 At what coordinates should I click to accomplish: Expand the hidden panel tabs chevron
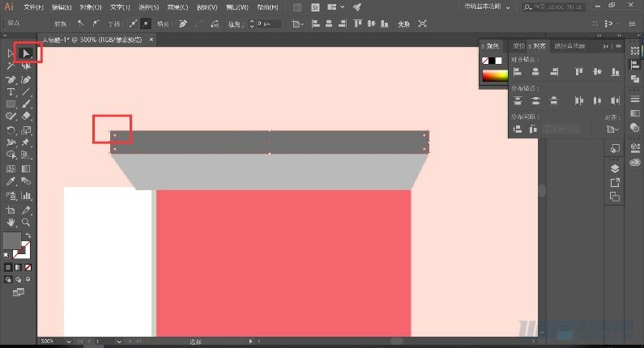605,47
